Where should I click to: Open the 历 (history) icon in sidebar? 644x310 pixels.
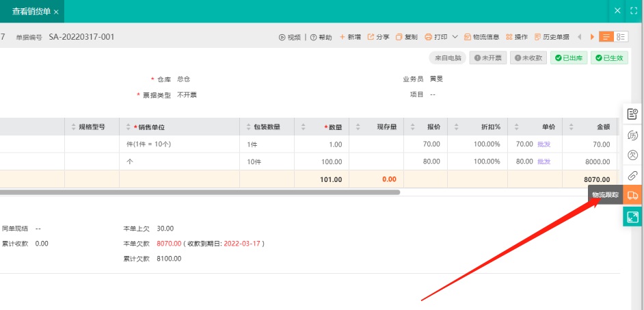pyautogui.click(x=632, y=135)
